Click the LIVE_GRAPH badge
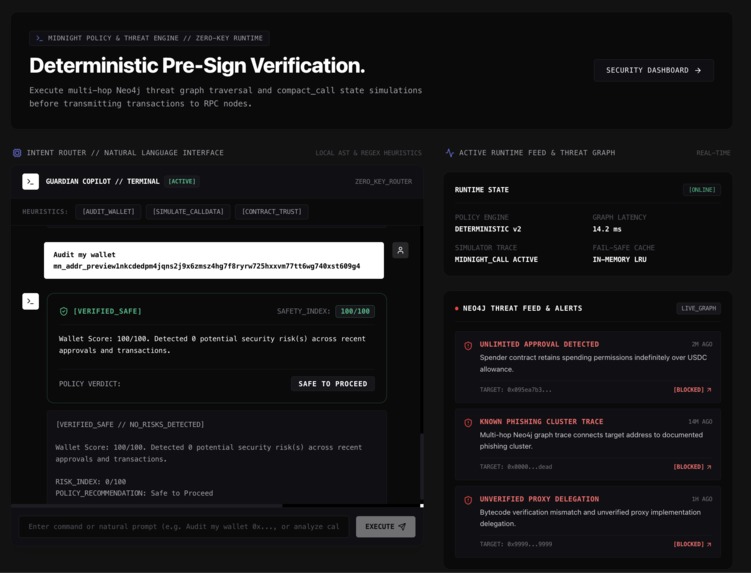The image size is (751, 573). click(x=698, y=309)
